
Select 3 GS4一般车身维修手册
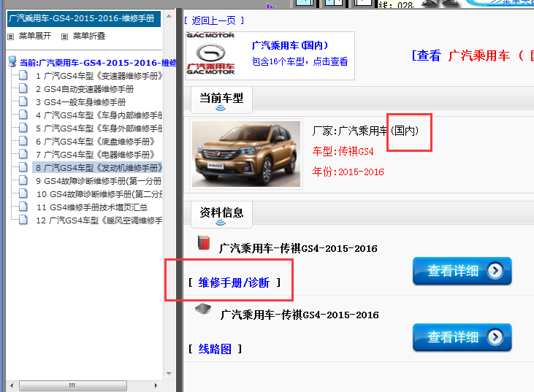tap(80, 101)
